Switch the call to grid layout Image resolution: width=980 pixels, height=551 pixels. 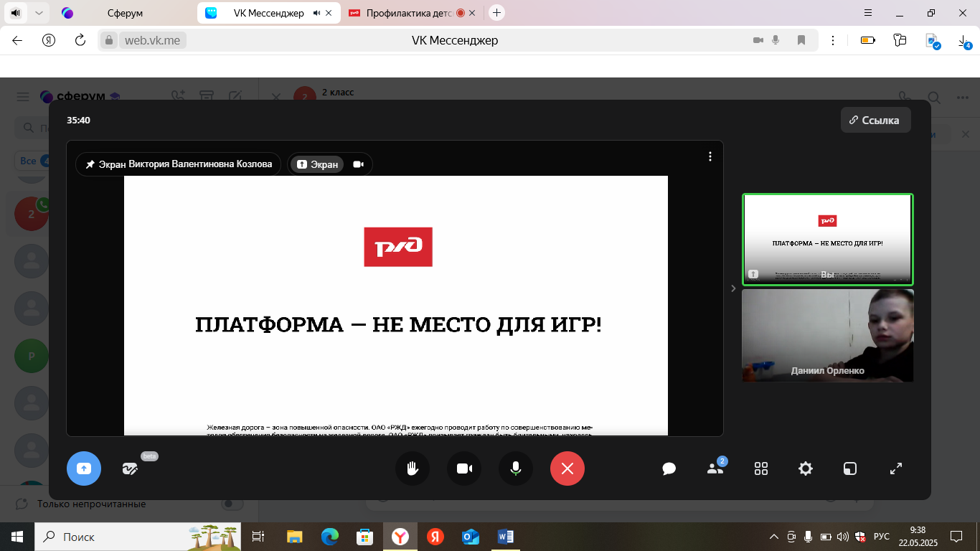[761, 468]
